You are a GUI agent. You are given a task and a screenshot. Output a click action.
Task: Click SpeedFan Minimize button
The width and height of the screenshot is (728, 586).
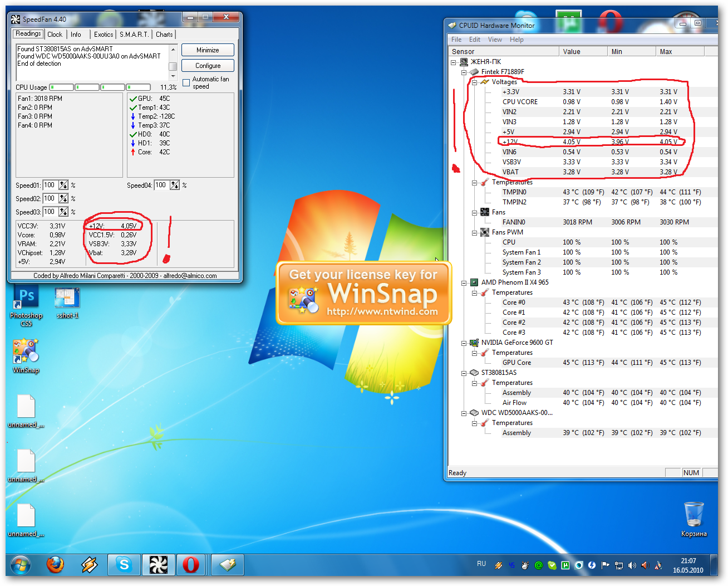(208, 50)
